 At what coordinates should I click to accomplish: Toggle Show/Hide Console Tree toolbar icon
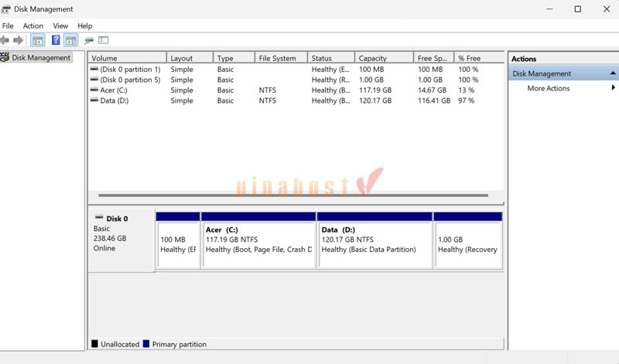click(38, 40)
